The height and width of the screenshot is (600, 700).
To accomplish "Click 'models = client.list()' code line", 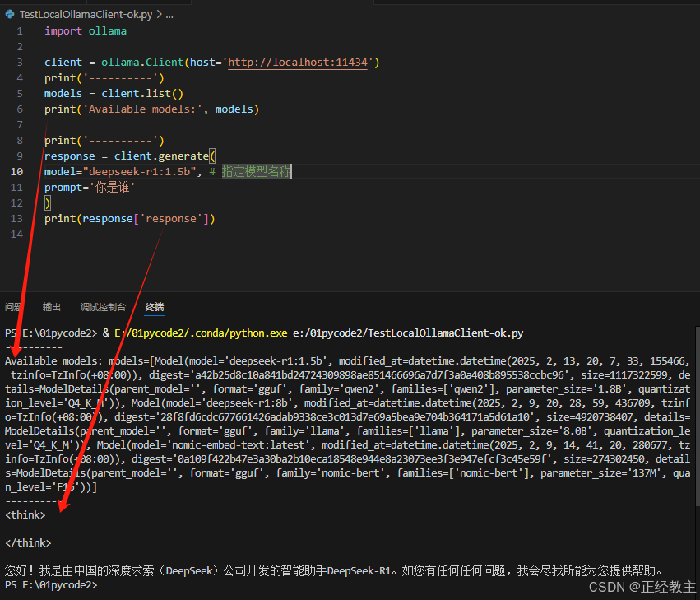I will point(114,93).
